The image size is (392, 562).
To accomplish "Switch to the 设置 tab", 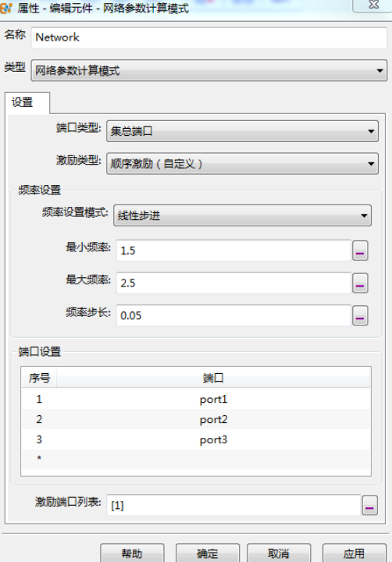I will pyautogui.click(x=27, y=103).
